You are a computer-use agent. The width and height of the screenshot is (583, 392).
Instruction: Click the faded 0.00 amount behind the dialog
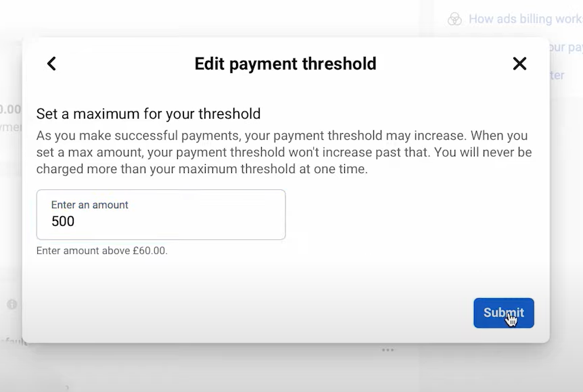pos(10,109)
